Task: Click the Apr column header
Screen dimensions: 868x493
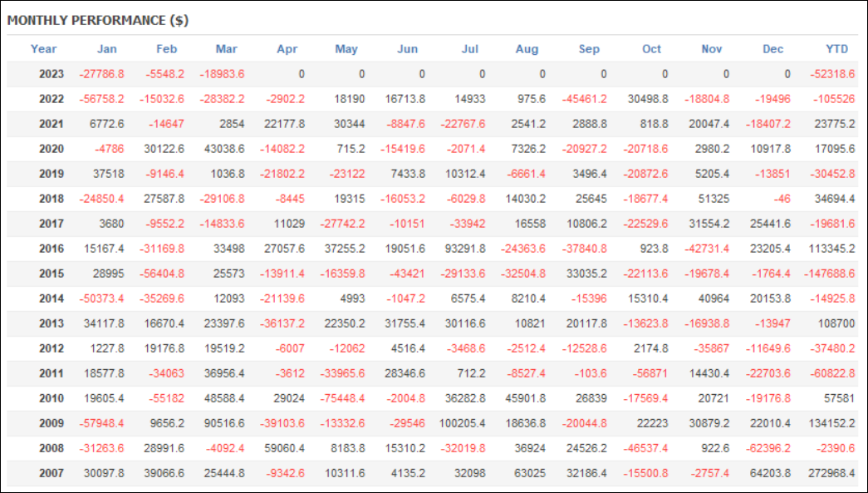Action: tap(287, 49)
